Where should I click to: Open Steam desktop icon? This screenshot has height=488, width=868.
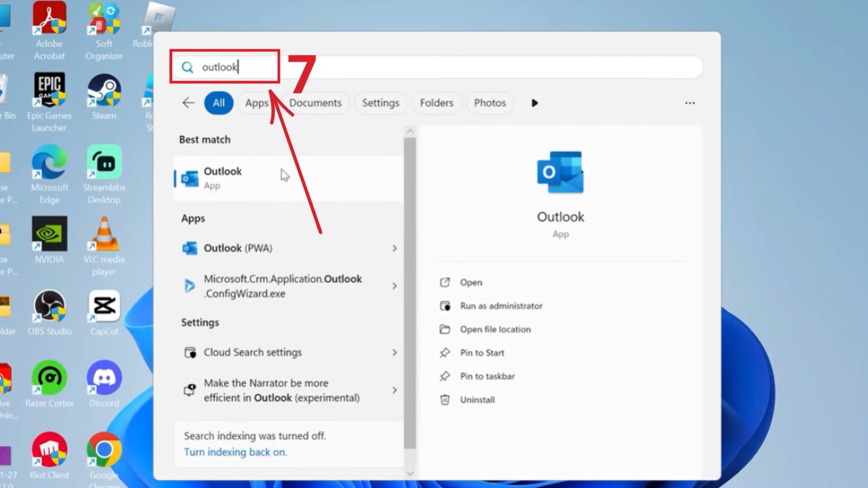pyautogui.click(x=104, y=96)
